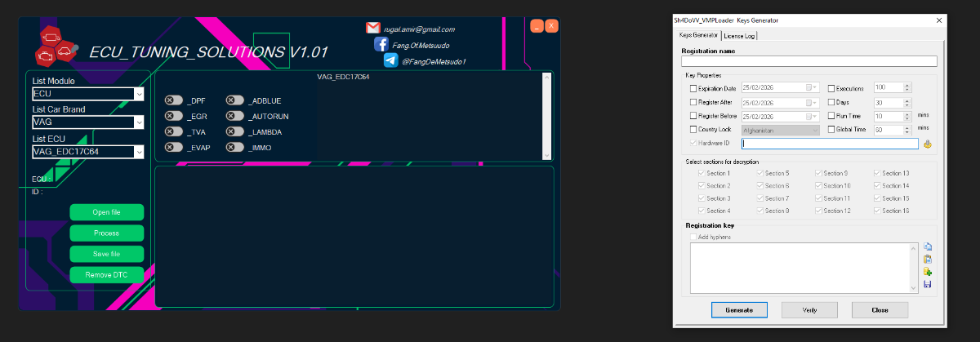Open the Facebook icon link
Image resolution: width=980 pixels, height=342 pixels.
[381, 45]
